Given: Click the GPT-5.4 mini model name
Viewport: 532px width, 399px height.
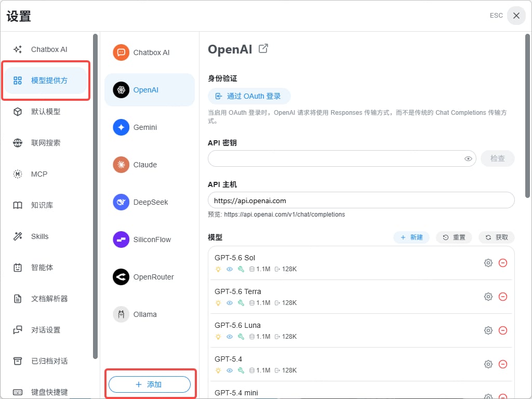Looking at the screenshot, I should (x=236, y=393).
